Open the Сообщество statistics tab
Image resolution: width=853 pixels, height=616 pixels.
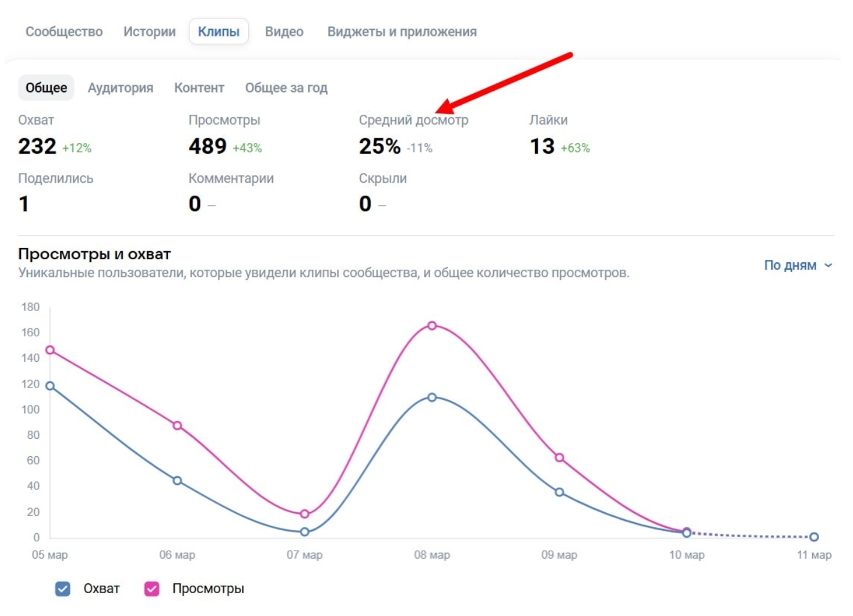pos(64,31)
